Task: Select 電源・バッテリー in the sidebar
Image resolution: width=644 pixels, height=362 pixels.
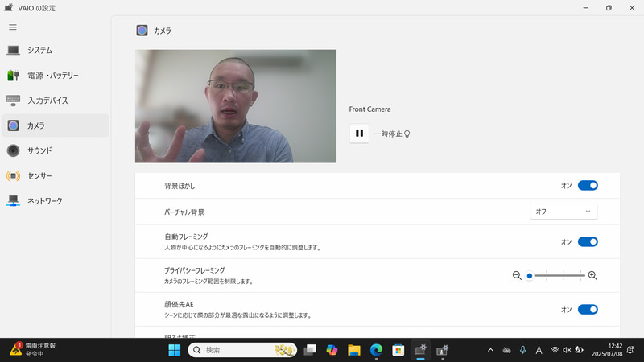Action: coord(56,75)
